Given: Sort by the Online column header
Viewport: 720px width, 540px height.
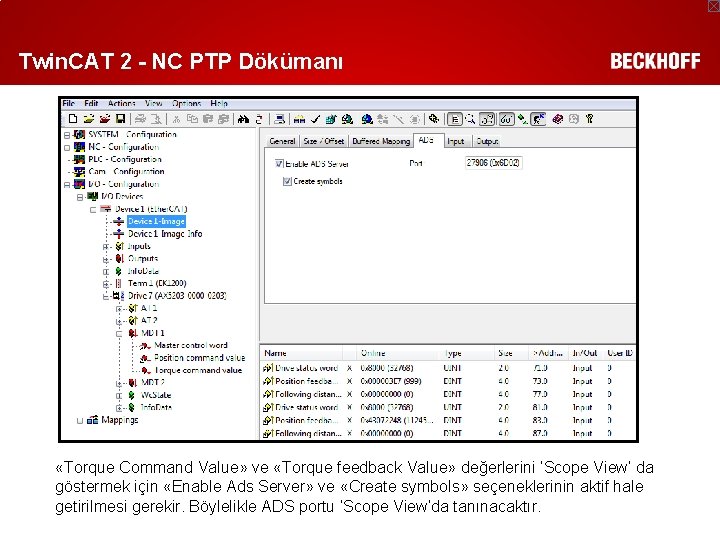Looking at the screenshot, I should coord(399,353).
